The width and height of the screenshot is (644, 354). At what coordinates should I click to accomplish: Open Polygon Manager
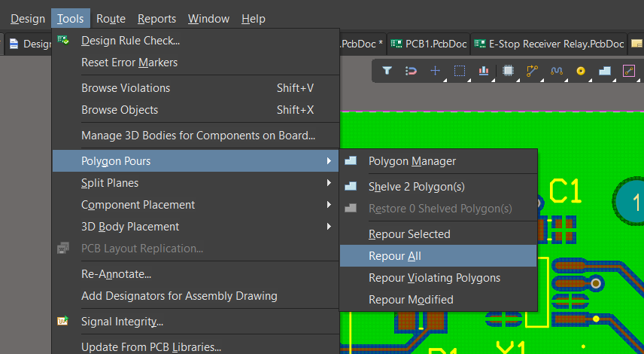[438, 160]
